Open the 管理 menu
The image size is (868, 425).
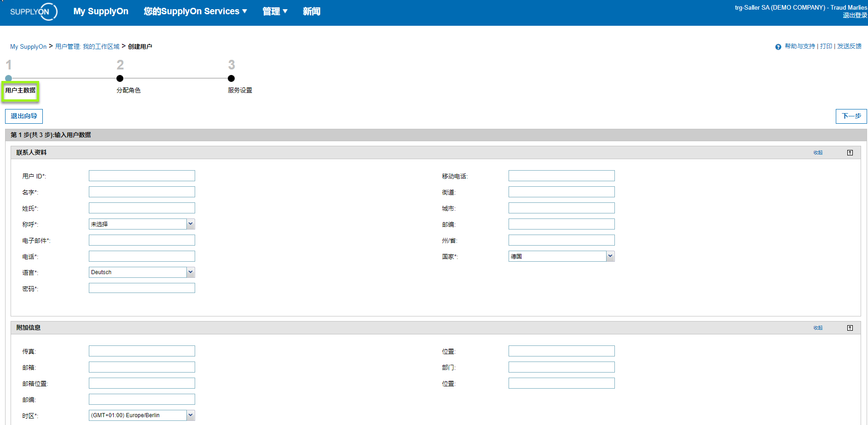(x=275, y=11)
